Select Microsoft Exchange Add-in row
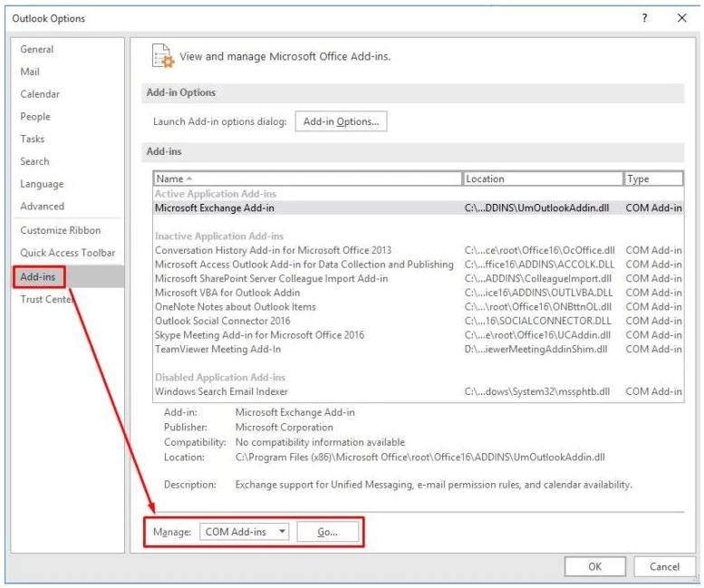Viewport: 704px width, 588px height. [x=418, y=207]
